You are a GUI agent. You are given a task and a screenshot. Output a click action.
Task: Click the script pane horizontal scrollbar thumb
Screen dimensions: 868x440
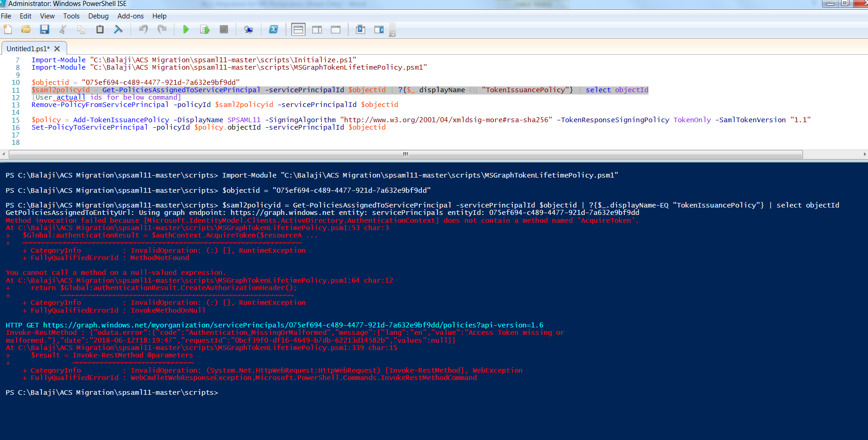[x=405, y=154]
